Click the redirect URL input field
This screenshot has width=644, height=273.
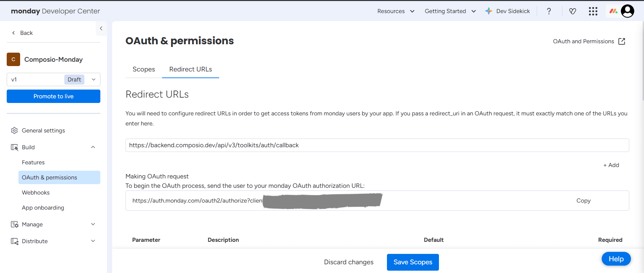click(x=377, y=145)
